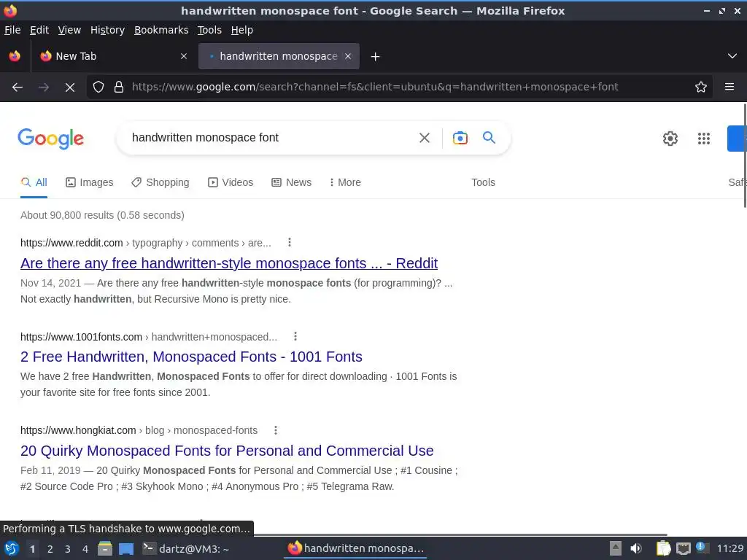Screen dimensions: 747x560
Task: Click the padlock site security icon
Action: coord(119,87)
